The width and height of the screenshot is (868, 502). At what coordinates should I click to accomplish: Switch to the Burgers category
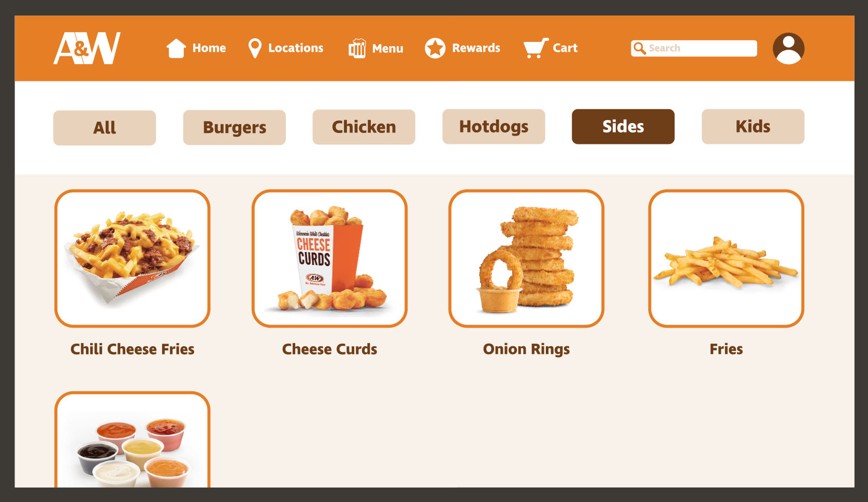[234, 127]
